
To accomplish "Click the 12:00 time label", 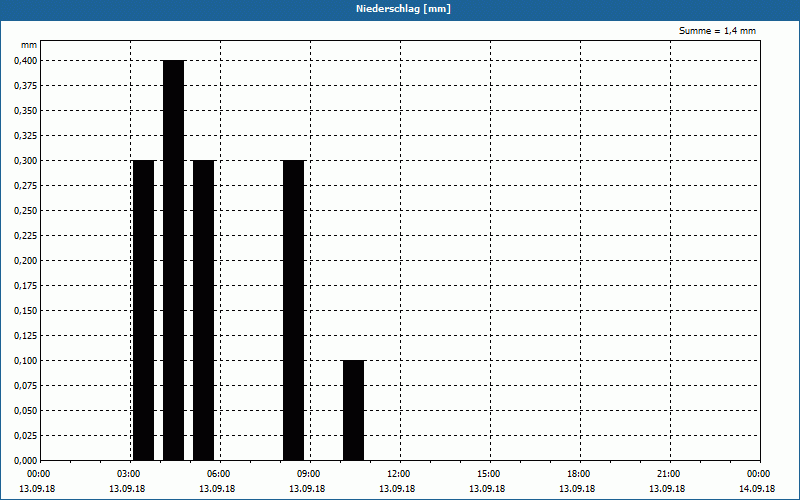I will click(398, 474).
